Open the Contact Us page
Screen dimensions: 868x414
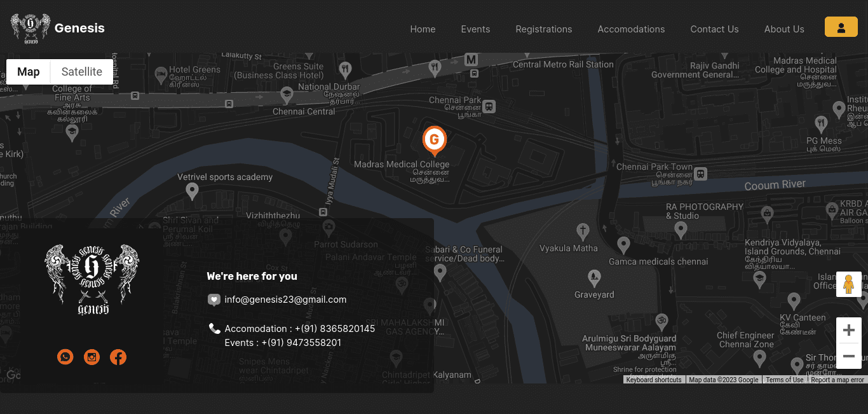pos(714,29)
